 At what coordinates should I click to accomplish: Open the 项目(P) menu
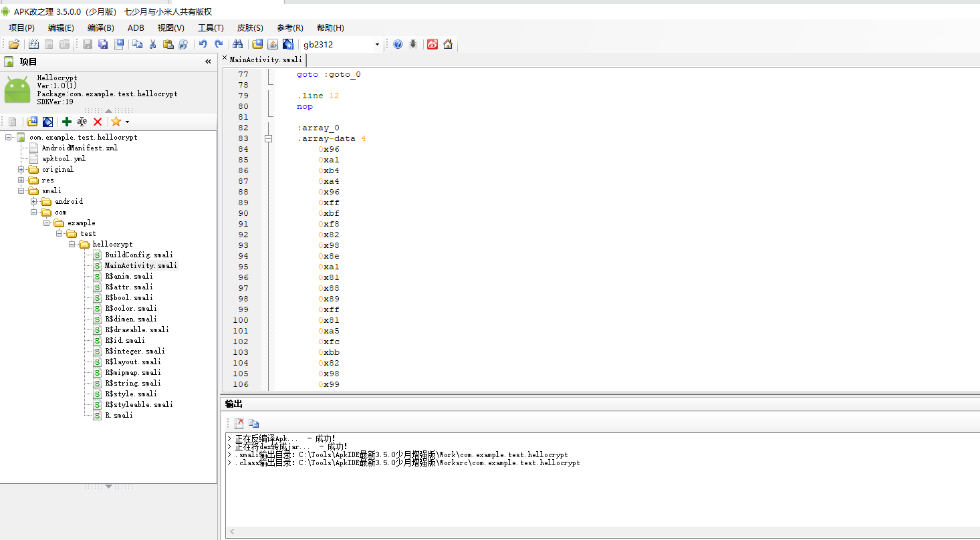[21, 27]
